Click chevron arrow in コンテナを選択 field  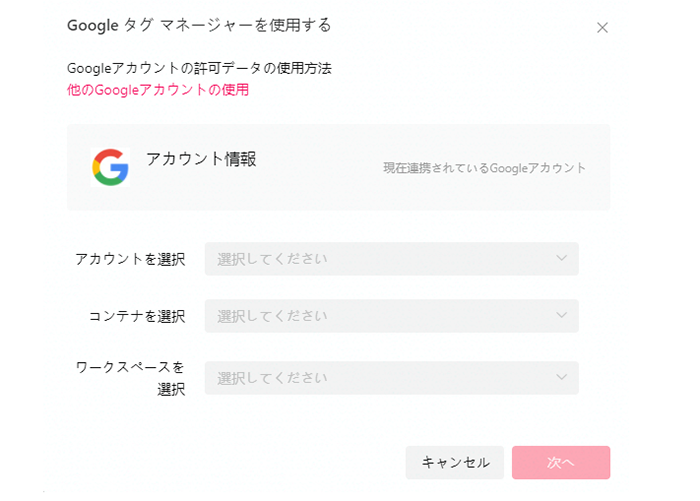click(562, 315)
